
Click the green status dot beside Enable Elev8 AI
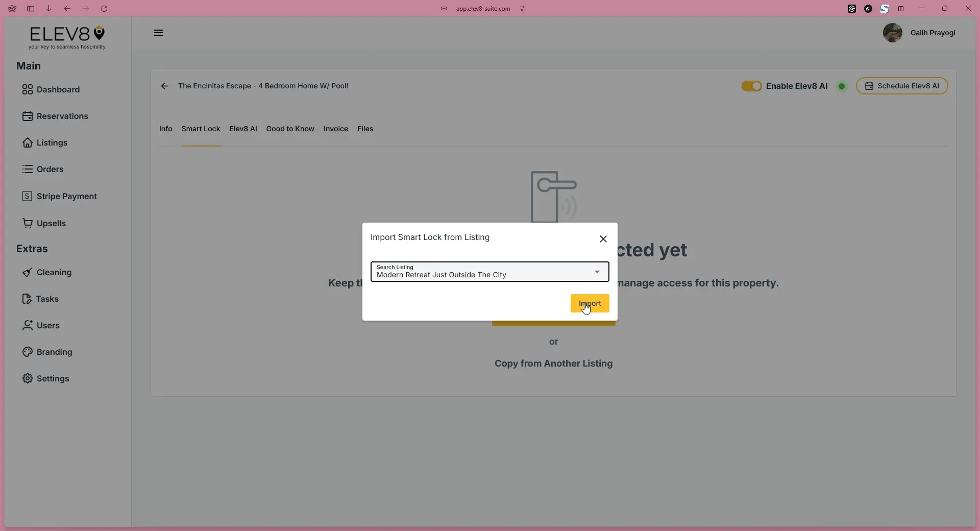841,86
